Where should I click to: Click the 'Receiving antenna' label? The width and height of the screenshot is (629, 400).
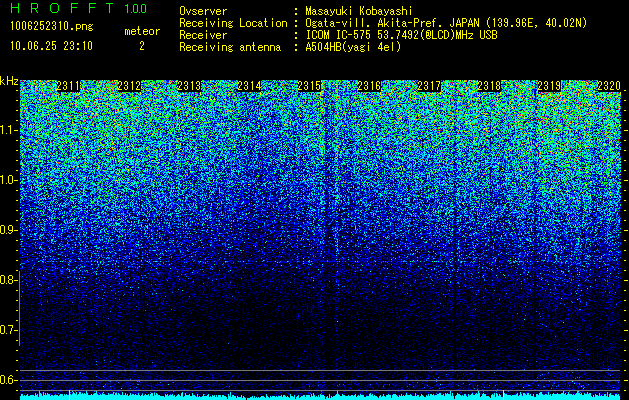coord(230,47)
